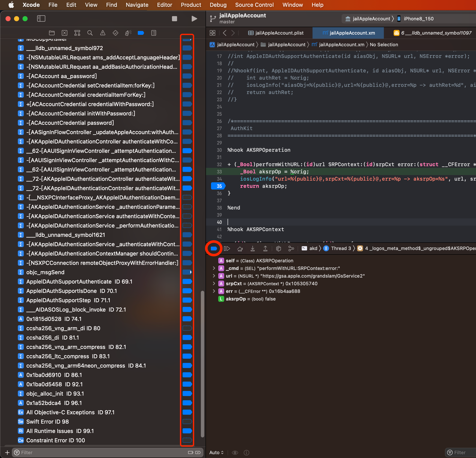Open the jailAppleAccount scheme selector
Image resolution: width=476 pixels, height=458 pixels.
click(368, 19)
